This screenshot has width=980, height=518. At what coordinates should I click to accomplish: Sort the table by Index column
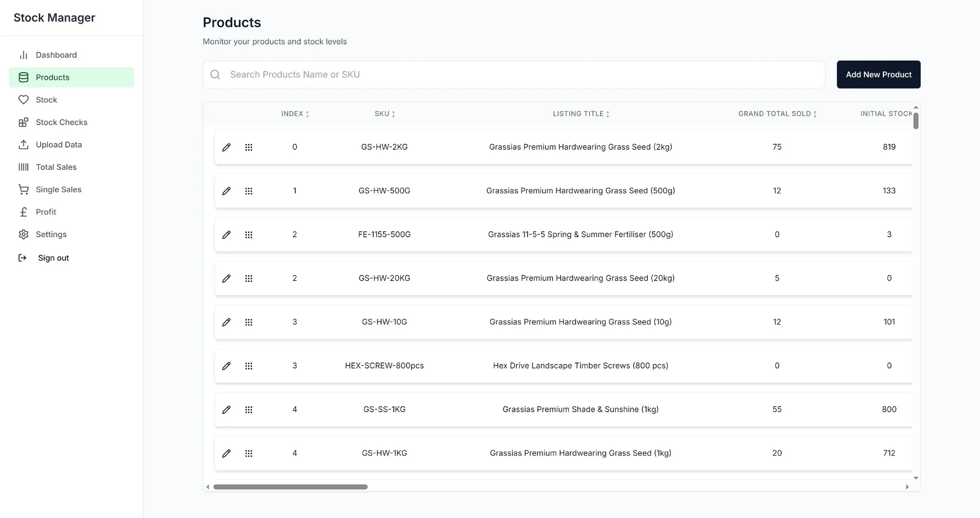coord(295,114)
